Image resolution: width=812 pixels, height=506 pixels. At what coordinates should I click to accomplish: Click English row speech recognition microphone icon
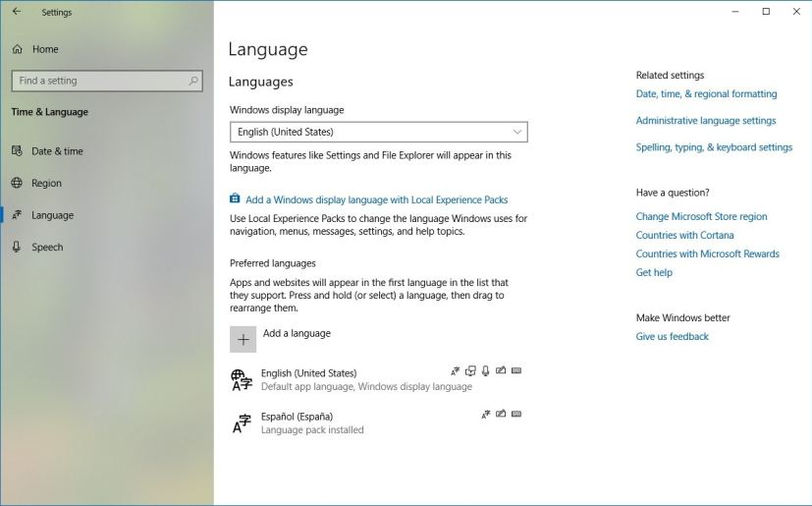485,370
